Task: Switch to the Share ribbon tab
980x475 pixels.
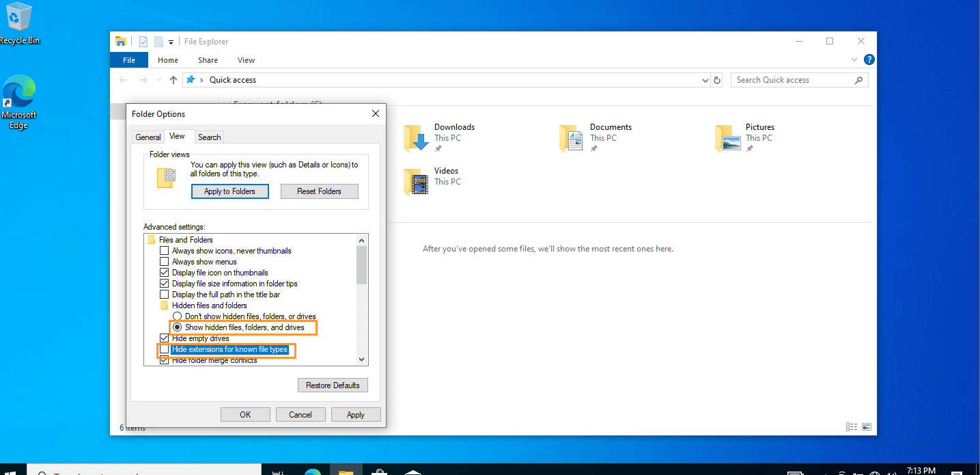Action: click(x=208, y=60)
